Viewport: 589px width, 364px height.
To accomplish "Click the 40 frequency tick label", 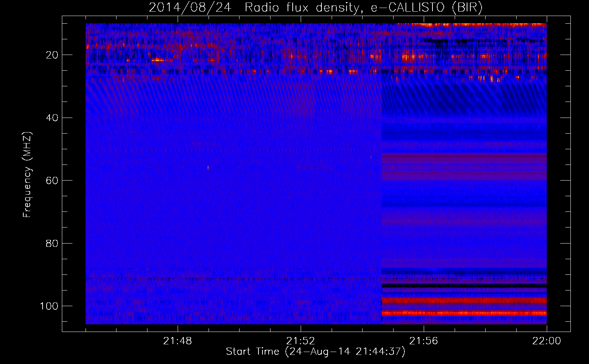I will [x=52, y=118].
